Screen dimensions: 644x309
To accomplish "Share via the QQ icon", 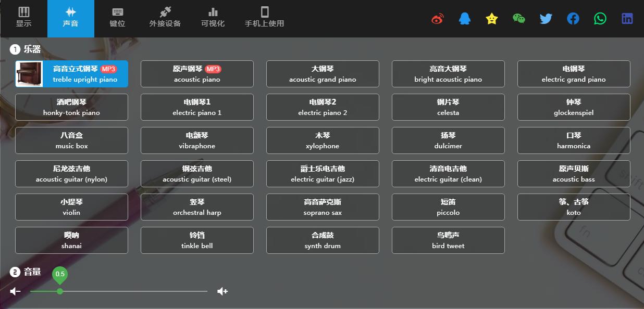I will pos(464,18).
